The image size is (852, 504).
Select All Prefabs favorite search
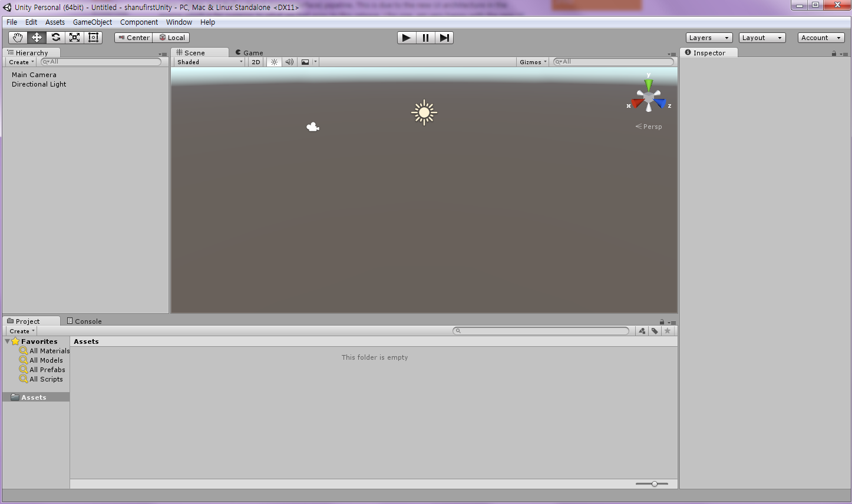42,370
